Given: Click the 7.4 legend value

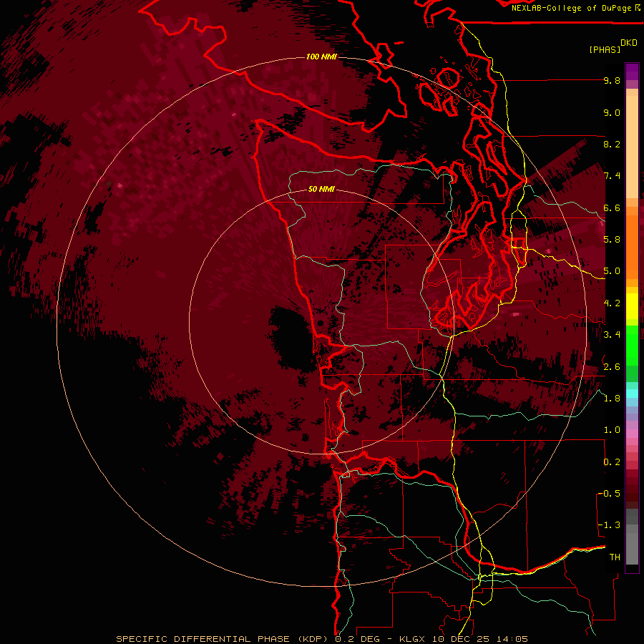Looking at the screenshot, I should pyautogui.click(x=612, y=176).
